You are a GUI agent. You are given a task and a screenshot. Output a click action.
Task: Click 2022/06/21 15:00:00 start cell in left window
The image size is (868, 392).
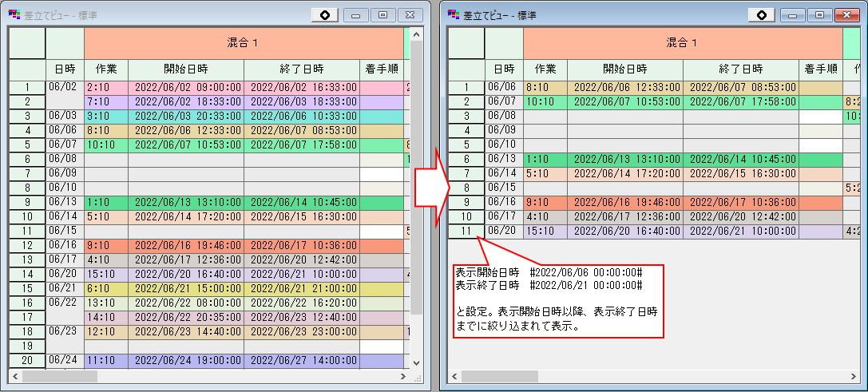click(186, 290)
